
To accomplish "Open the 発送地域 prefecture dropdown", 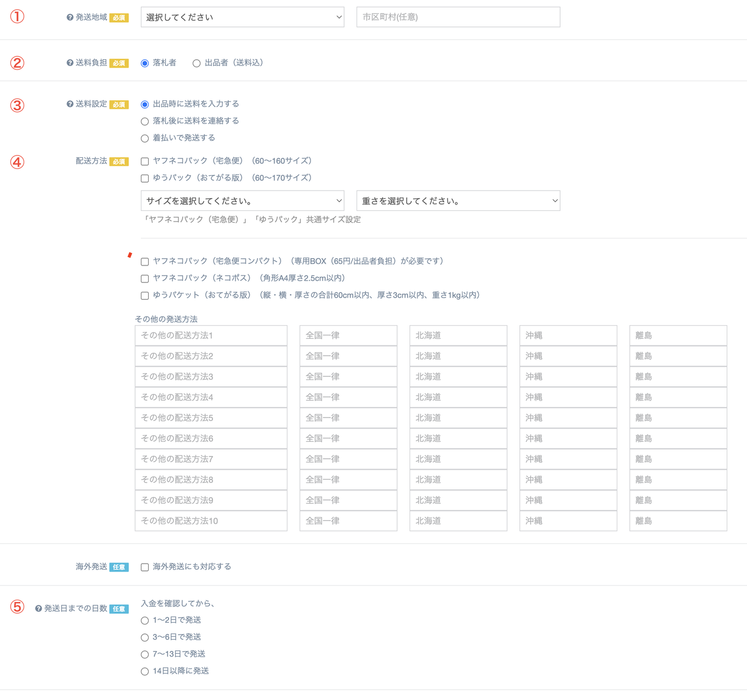I will [242, 17].
